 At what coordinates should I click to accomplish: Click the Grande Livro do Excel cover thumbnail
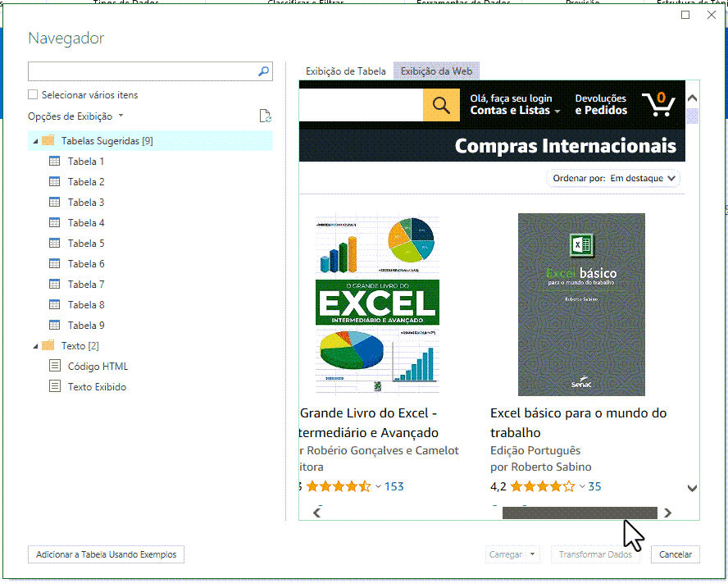(377, 304)
